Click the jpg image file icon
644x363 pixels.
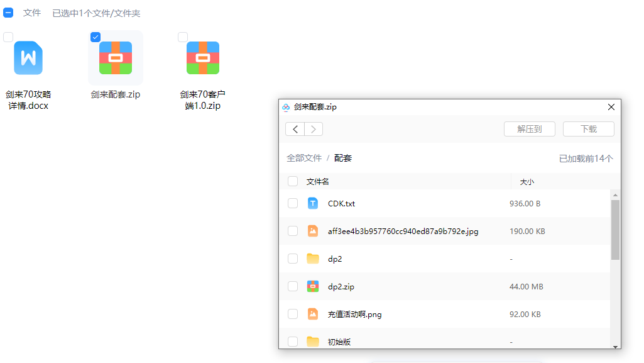313,231
